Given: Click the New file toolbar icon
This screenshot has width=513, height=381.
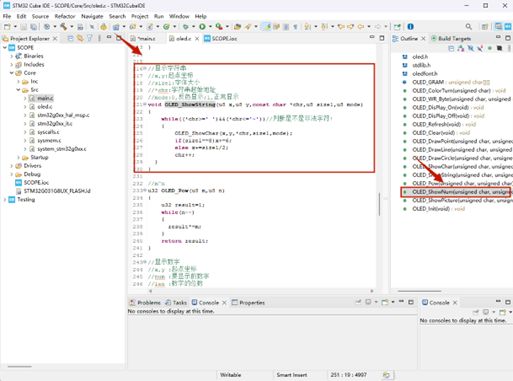Looking at the screenshot, I should coord(7,26).
